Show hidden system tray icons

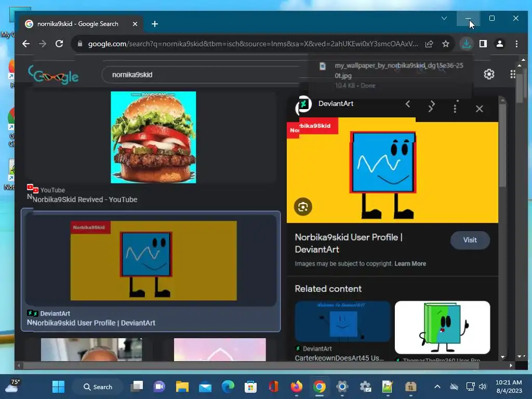[437, 387]
